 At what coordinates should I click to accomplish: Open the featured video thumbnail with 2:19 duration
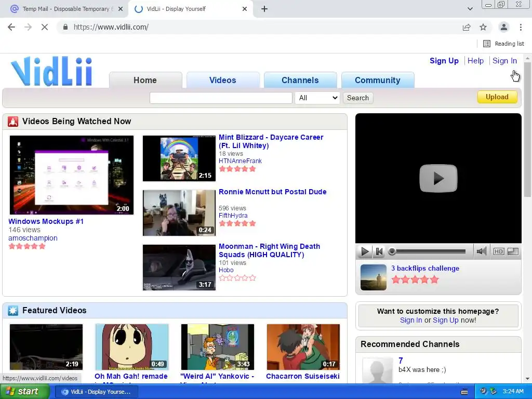point(46,347)
